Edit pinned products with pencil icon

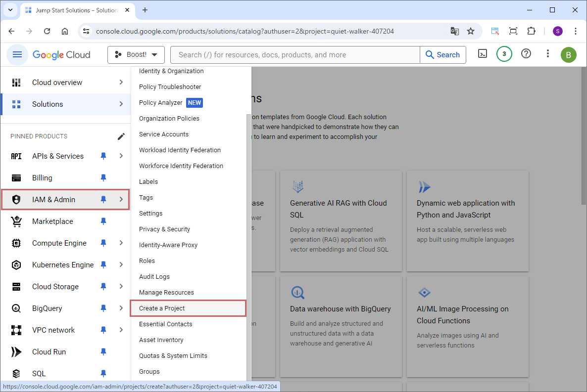121,136
